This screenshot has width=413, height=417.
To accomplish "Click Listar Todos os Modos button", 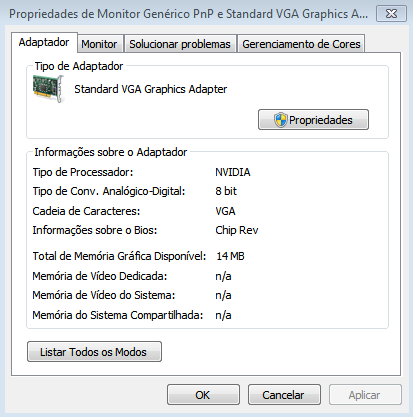I will [x=94, y=352].
